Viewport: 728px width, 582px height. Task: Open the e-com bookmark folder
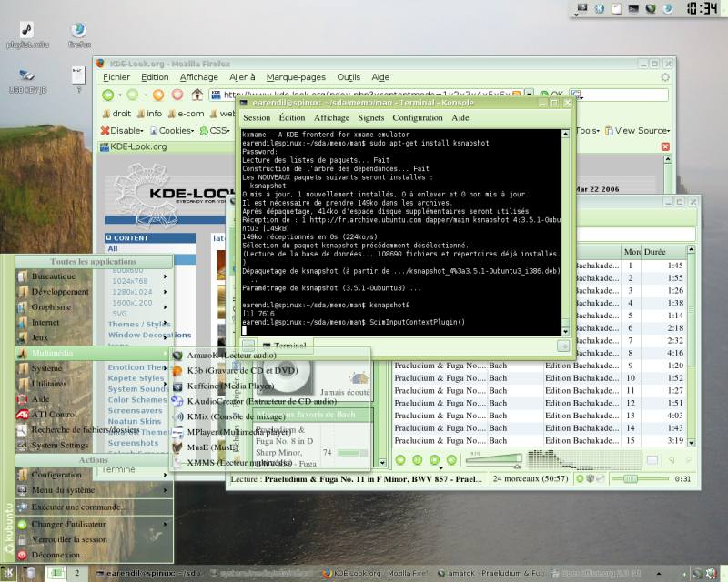(x=186, y=114)
